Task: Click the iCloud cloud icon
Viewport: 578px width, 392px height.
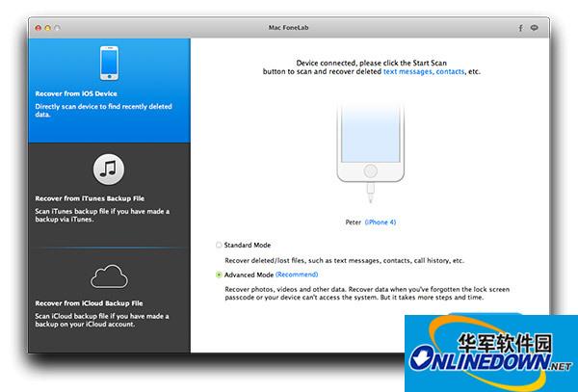Action: pyautogui.click(x=109, y=276)
